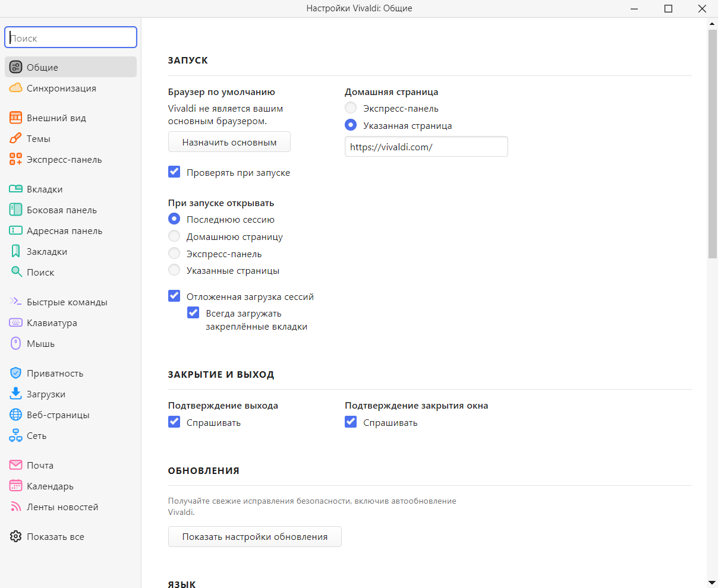Select the Темы brush icon

[16, 138]
